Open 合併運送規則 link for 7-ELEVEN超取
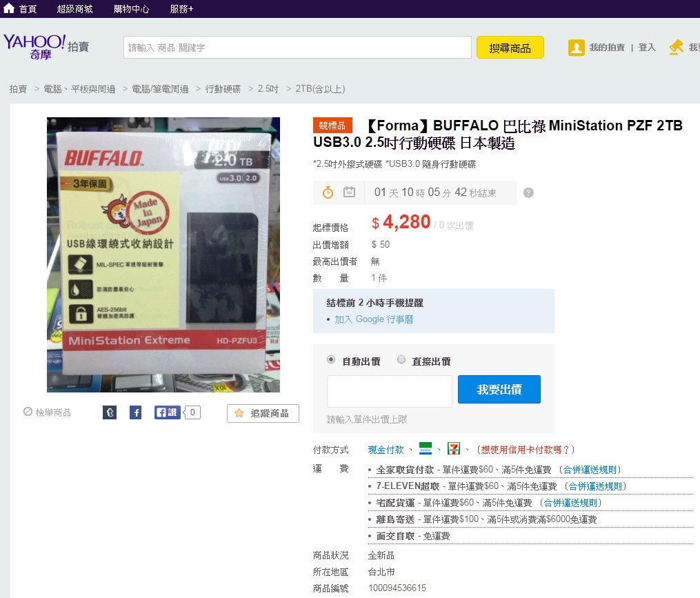 click(595, 486)
